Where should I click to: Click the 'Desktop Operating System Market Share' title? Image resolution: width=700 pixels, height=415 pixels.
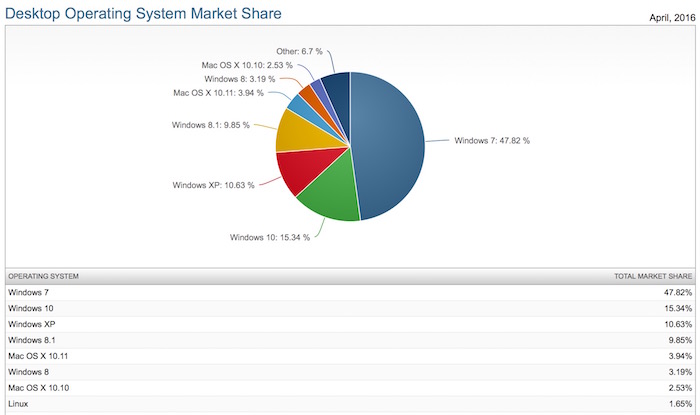click(144, 13)
